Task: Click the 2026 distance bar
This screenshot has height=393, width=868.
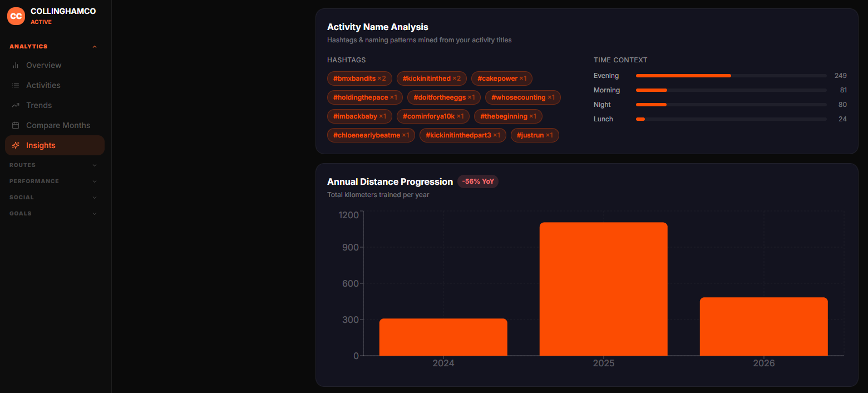Action: tap(764, 327)
